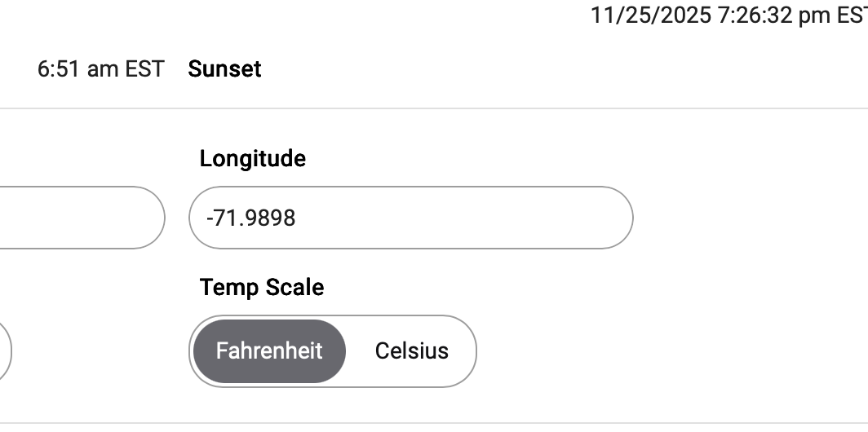
Task: Click the divider line below the Sunset row
Action: click(x=408, y=108)
